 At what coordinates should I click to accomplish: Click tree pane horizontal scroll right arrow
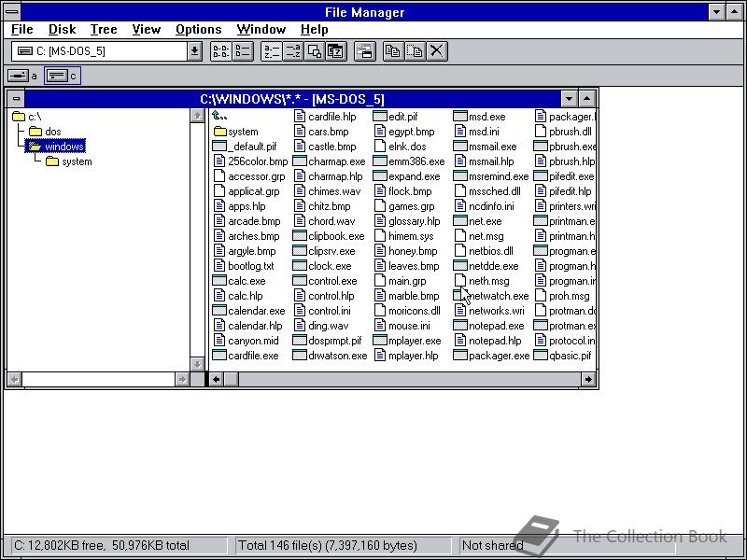coord(182,380)
